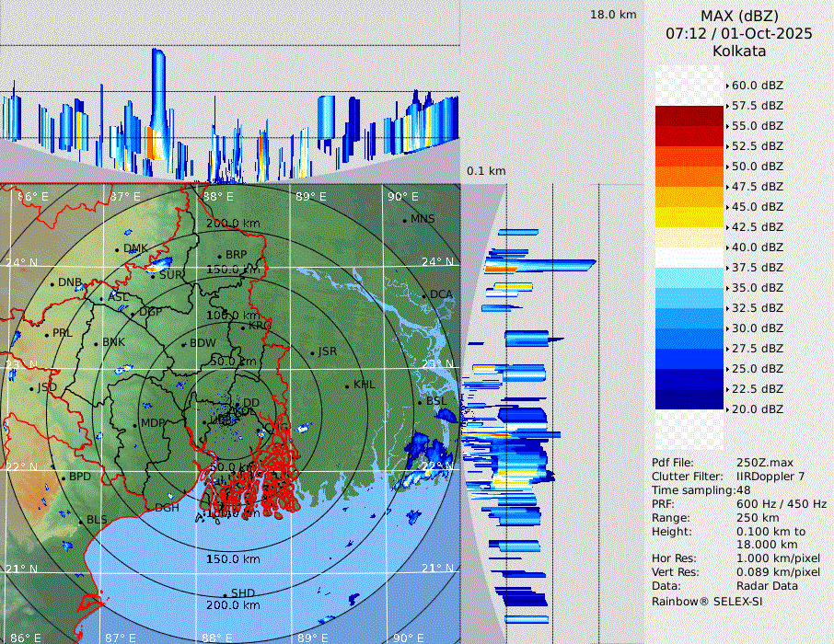Click the MNS station marker on the map
Image resolution: width=834 pixels, height=644 pixels.
404,220
